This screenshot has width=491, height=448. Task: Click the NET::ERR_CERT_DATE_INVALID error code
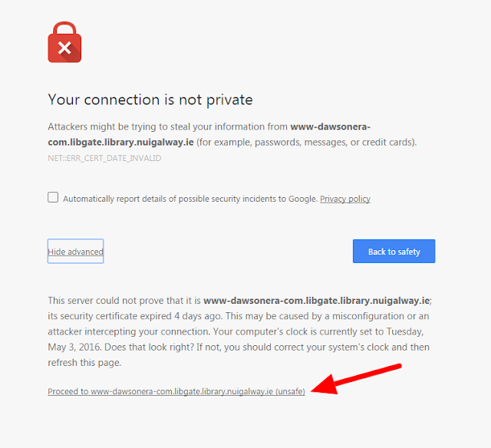coord(104,158)
